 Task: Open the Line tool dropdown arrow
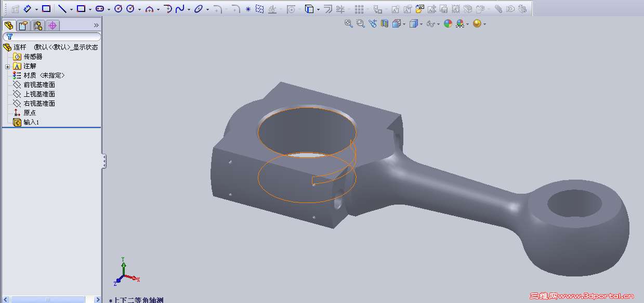point(71,9)
